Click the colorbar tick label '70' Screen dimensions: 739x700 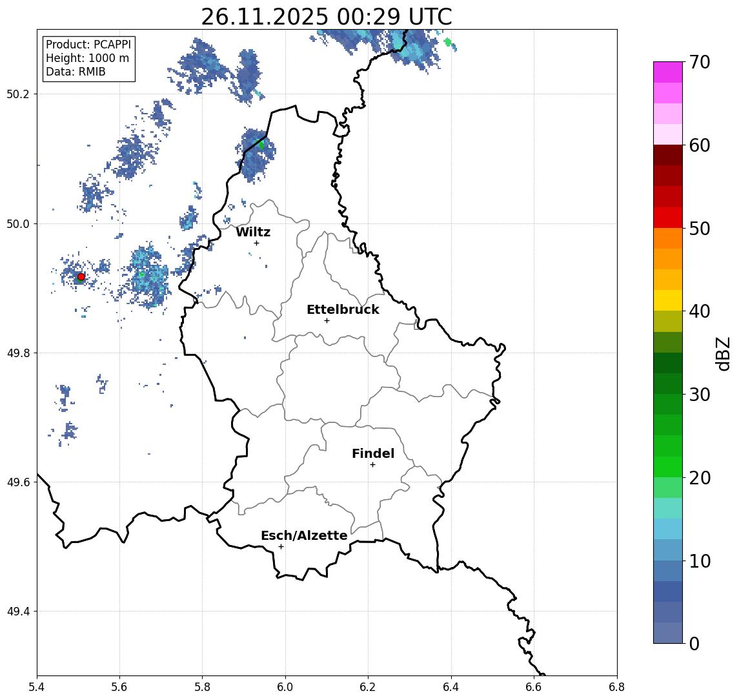700,62
